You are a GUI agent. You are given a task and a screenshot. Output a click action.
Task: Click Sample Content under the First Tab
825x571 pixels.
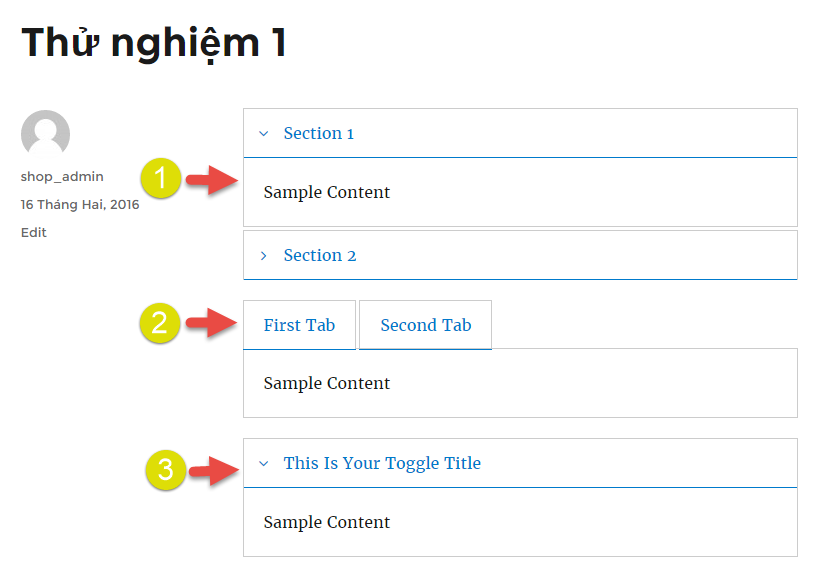coord(327,383)
